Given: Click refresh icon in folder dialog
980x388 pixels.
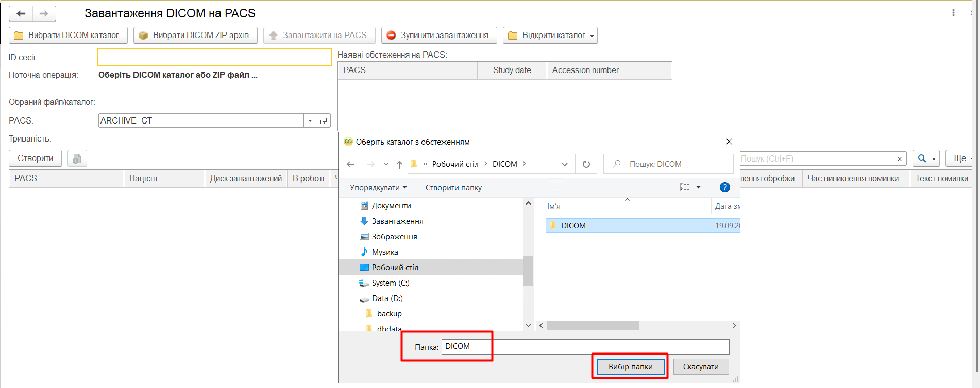Looking at the screenshot, I should pyautogui.click(x=586, y=164).
